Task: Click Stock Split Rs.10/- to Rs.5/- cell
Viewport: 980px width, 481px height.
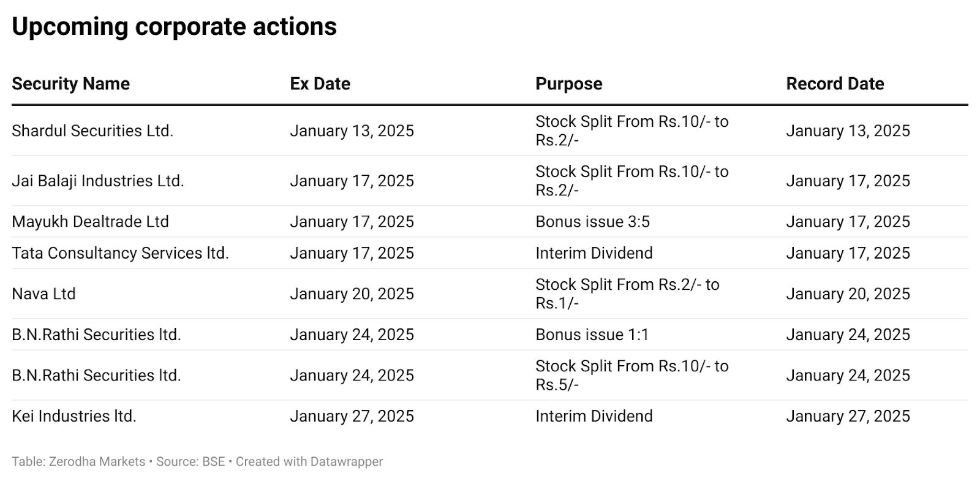Action: tap(632, 375)
